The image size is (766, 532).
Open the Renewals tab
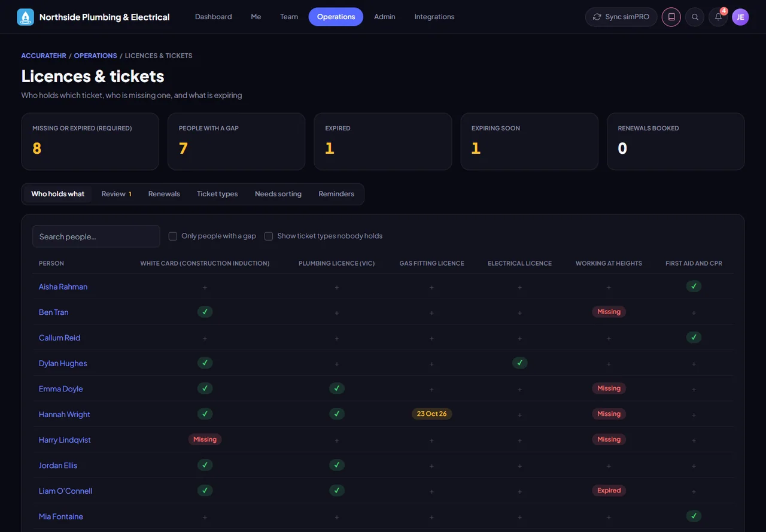coord(164,194)
